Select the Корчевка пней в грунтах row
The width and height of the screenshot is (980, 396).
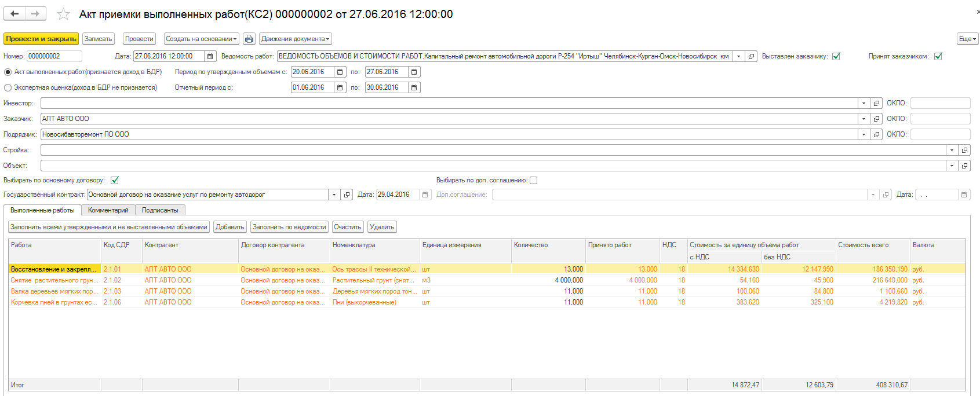click(x=487, y=302)
